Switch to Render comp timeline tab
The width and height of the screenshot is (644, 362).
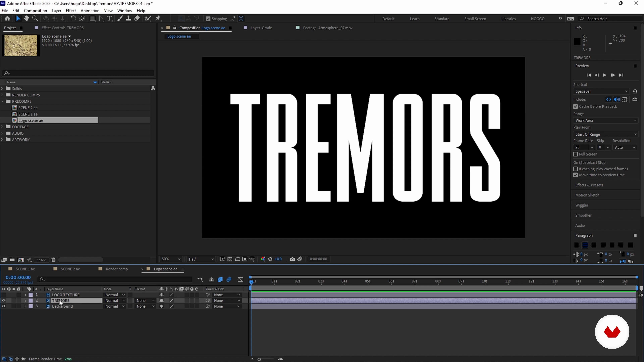[x=117, y=269]
